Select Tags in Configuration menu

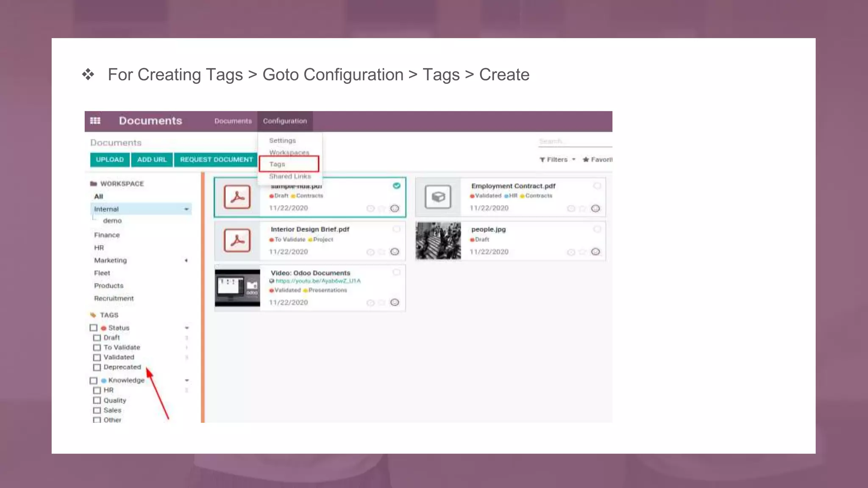[x=278, y=164]
